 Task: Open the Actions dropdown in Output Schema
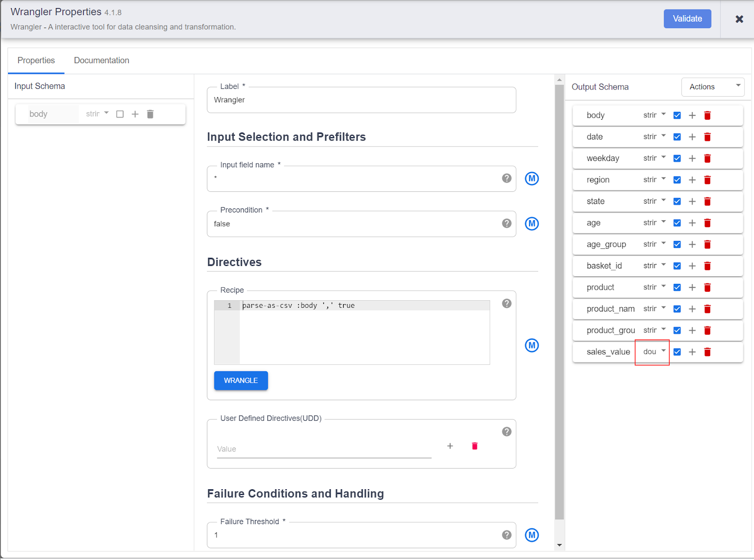point(713,87)
